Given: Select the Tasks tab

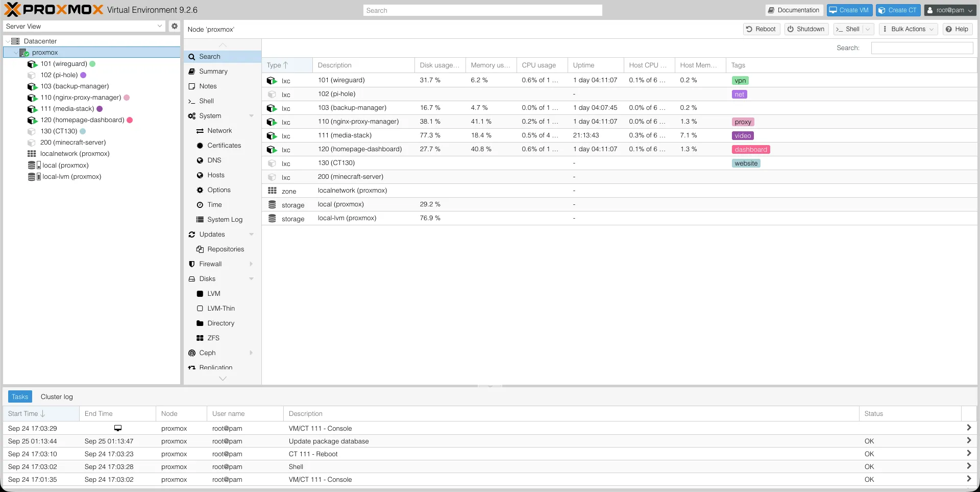Looking at the screenshot, I should pos(20,397).
